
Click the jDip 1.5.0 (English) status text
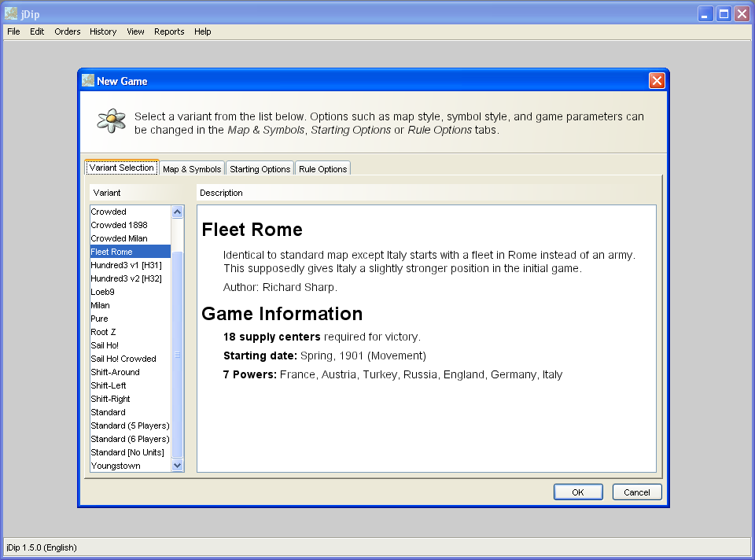(x=42, y=547)
